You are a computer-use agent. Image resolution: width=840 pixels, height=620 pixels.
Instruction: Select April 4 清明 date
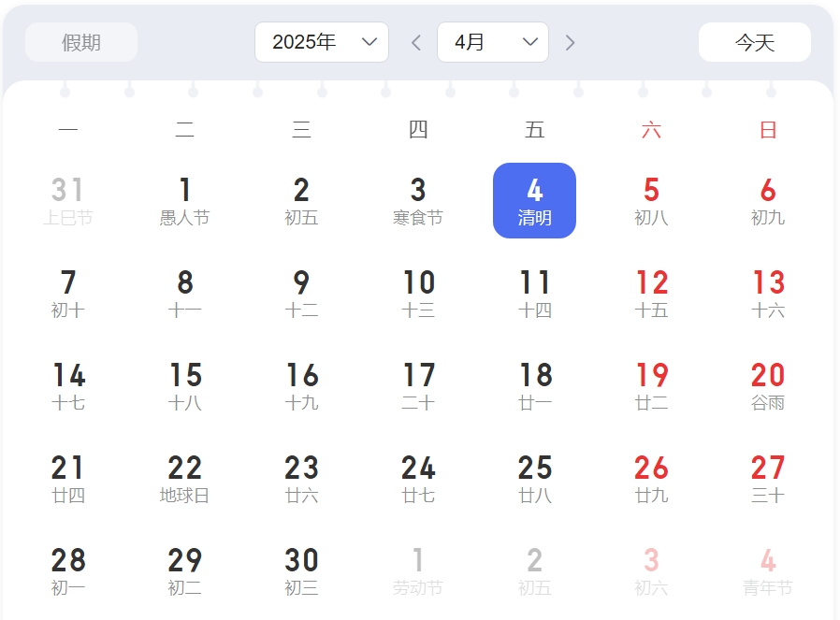click(x=535, y=201)
